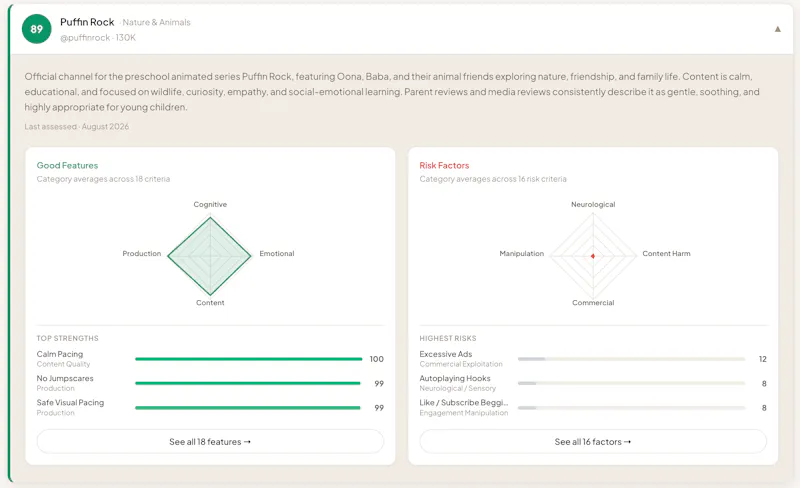Click the Safe Visual Pacing strength label
The image size is (800, 488).
tap(70, 403)
